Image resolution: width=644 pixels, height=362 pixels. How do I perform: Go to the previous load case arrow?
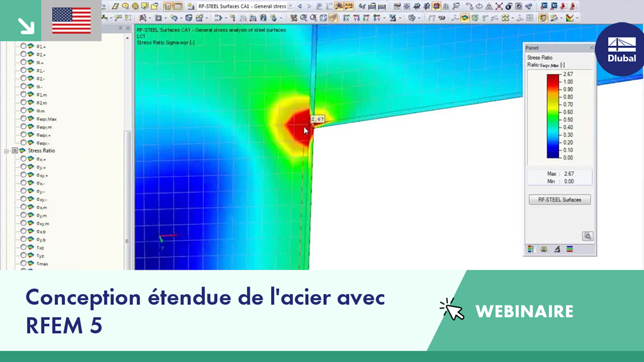300,6
